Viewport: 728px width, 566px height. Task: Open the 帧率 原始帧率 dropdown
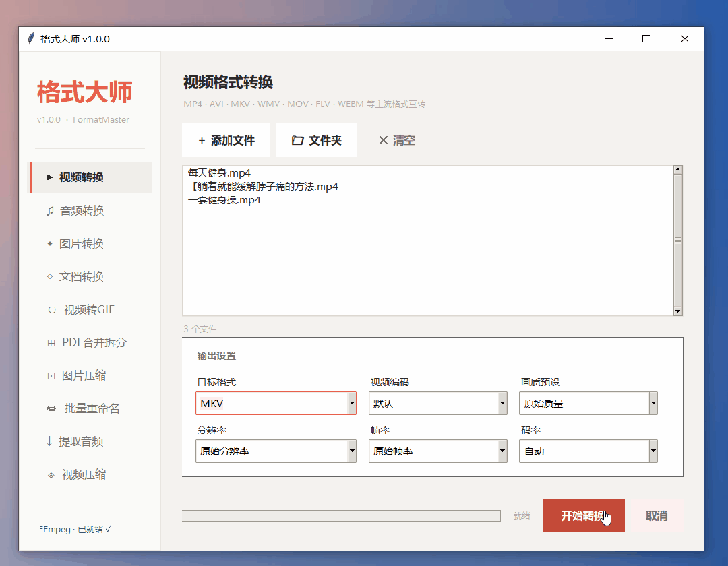(438, 451)
